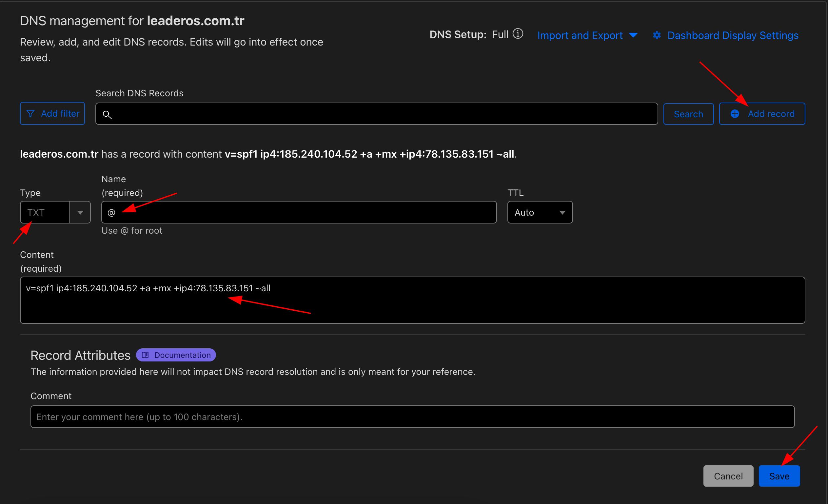Expand the Import and Export caret

633,35
